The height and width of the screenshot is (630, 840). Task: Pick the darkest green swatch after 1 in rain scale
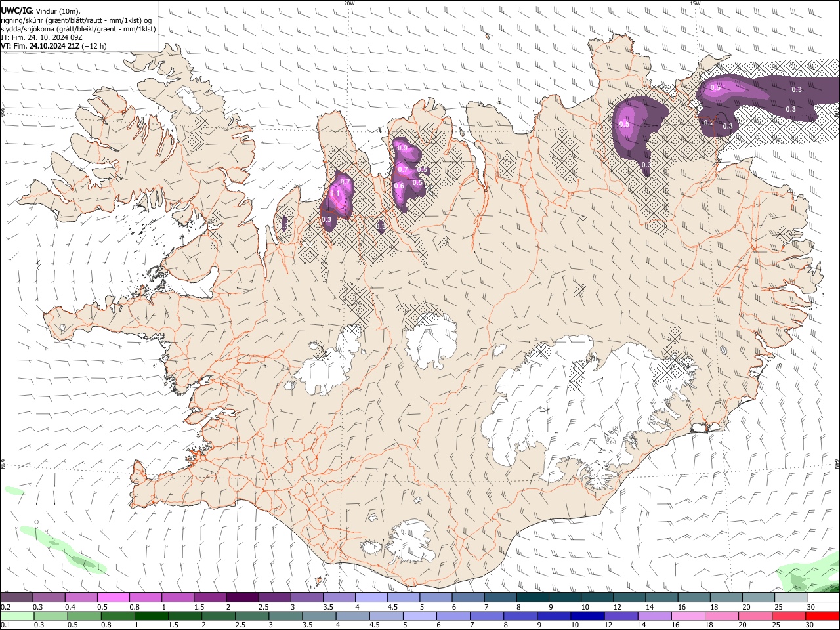tap(151, 616)
